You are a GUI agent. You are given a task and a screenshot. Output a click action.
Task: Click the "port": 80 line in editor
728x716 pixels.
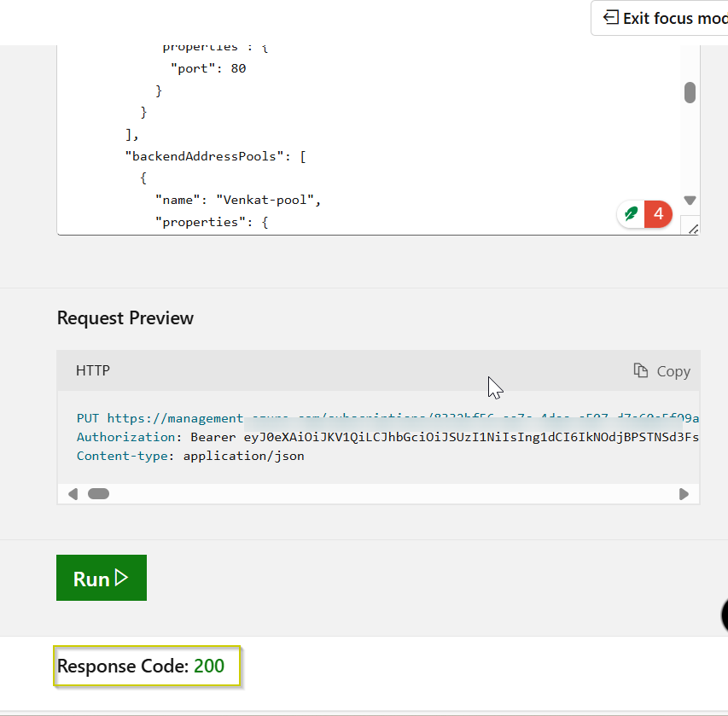(207, 68)
